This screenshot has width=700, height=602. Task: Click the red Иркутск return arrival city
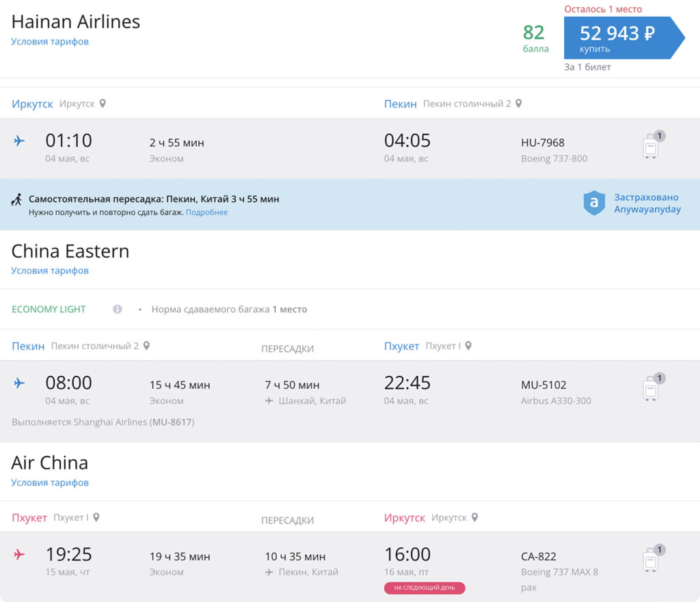[x=404, y=518]
